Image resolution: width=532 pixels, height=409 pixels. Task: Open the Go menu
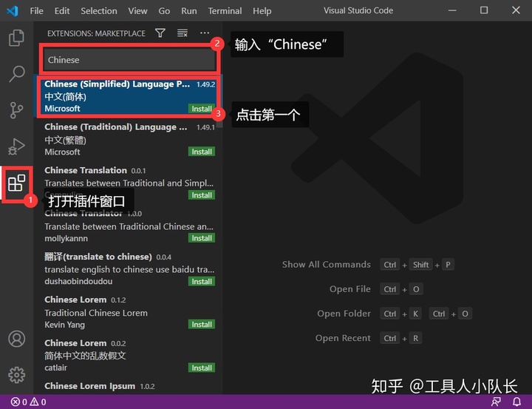[164, 11]
